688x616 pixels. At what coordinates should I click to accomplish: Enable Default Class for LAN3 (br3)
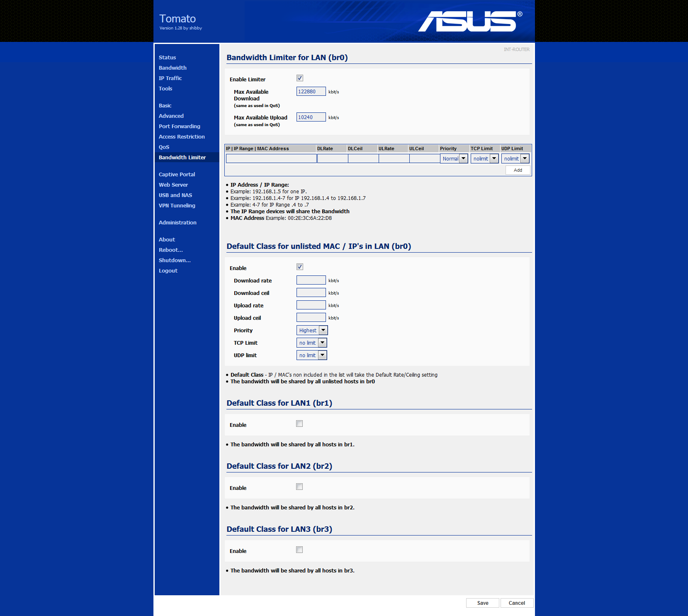[299, 550]
